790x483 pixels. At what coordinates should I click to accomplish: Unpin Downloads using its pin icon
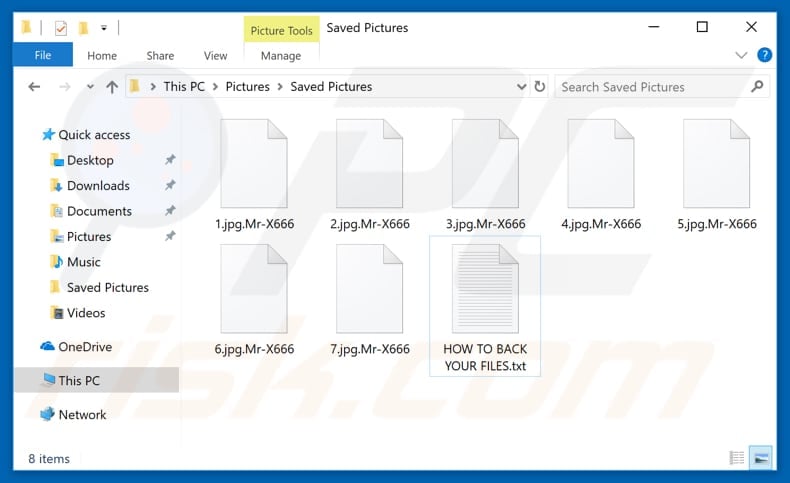170,185
